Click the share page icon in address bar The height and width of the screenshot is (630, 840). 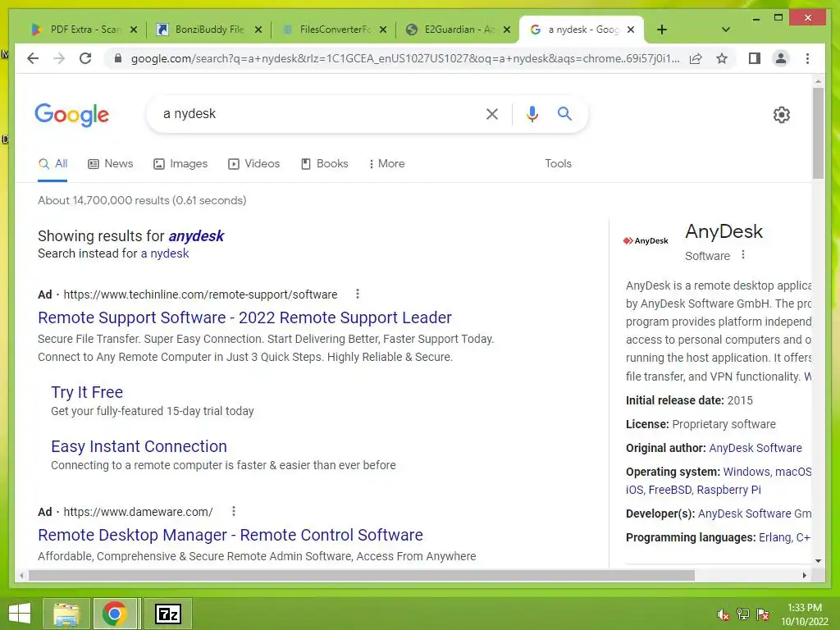(696, 58)
